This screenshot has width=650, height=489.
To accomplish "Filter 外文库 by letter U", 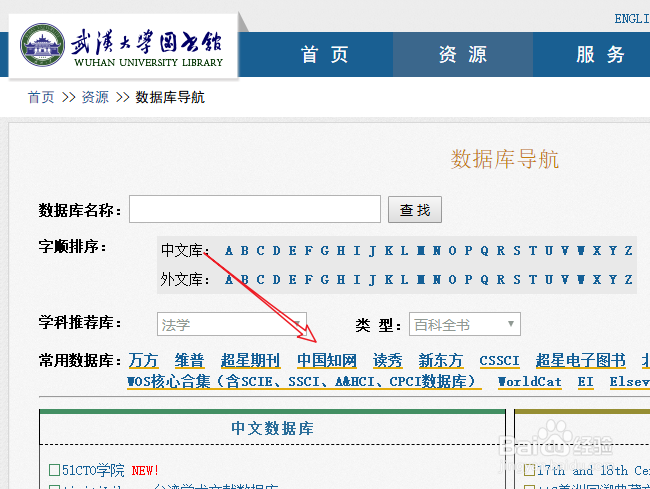I will [549, 280].
